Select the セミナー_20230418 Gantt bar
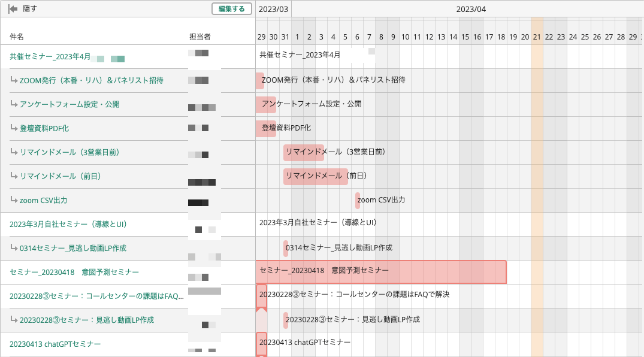 click(x=381, y=272)
